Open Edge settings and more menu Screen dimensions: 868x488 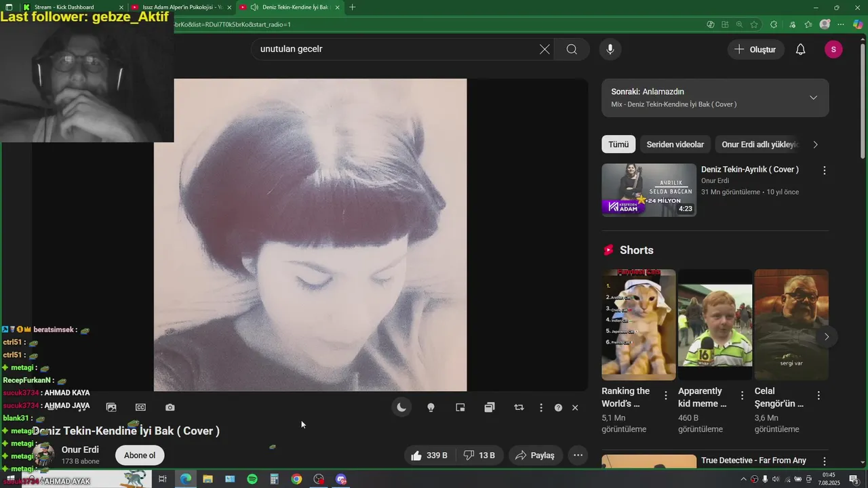(x=841, y=24)
